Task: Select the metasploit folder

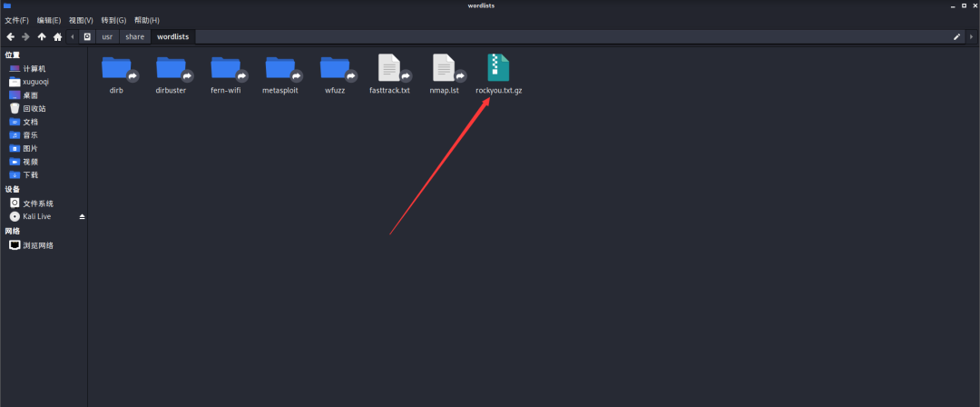Action: (x=280, y=67)
